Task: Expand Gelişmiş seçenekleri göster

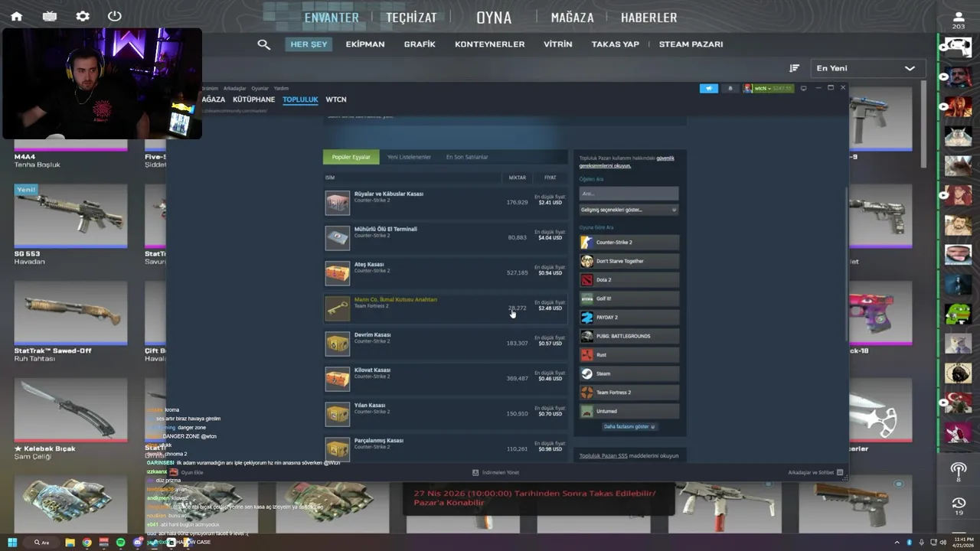Action: 629,210
